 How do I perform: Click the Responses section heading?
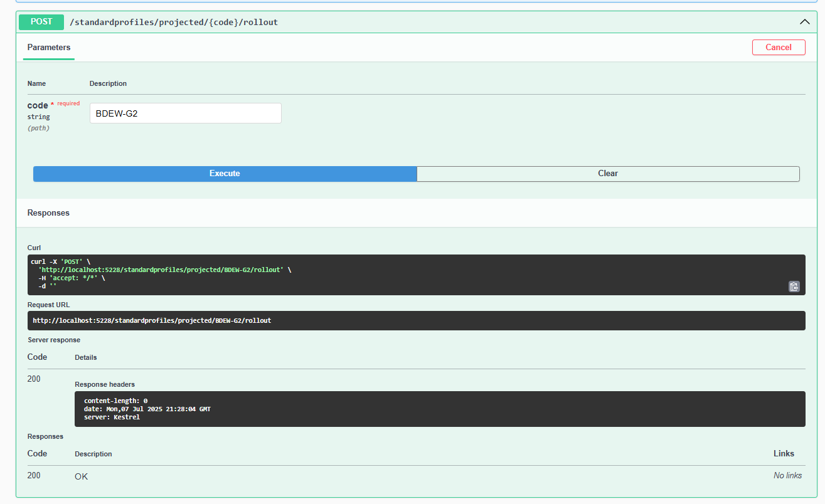coord(48,213)
